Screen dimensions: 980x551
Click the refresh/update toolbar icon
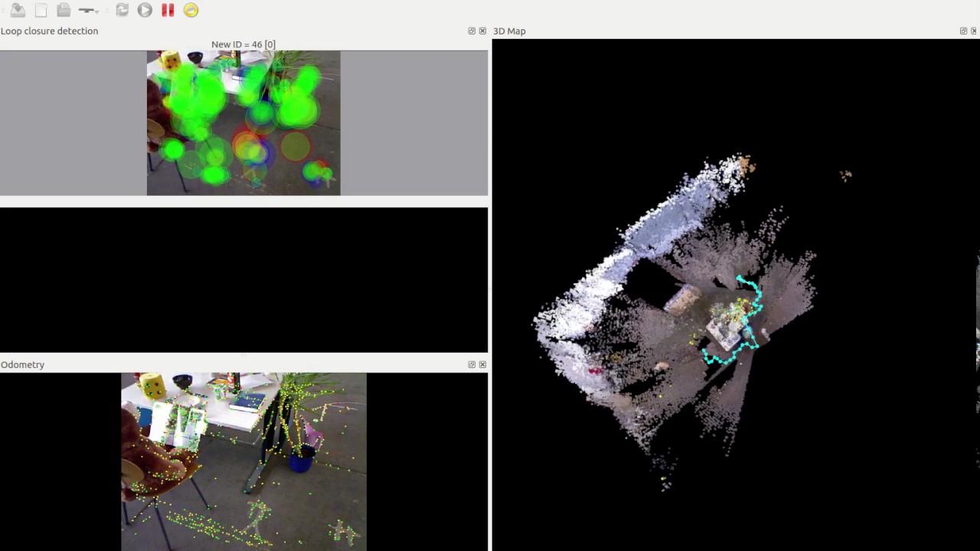pyautogui.click(x=122, y=10)
